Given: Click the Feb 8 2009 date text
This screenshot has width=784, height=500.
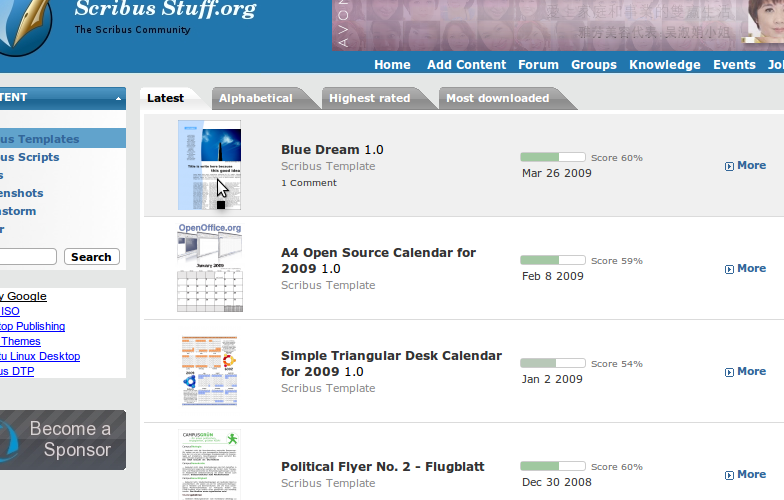Looking at the screenshot, I should tap(552, 276).
